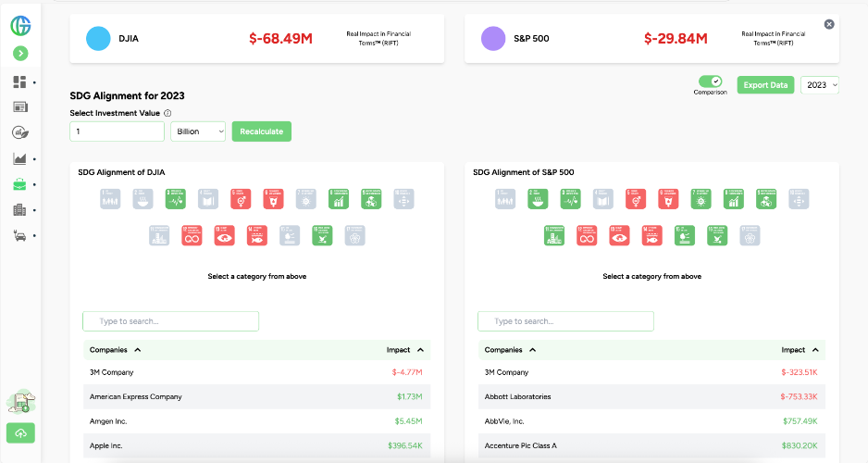This screenshot has height=463, width=868.
Task: Sort S&P 500 table by Impact column
Action: tap(800, 350)
